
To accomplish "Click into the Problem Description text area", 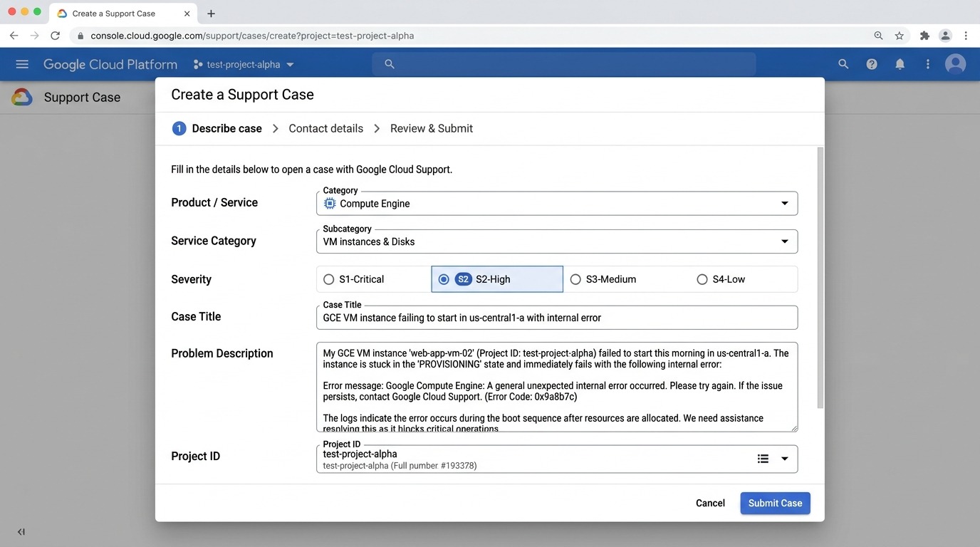I will (x=557, y=387).
